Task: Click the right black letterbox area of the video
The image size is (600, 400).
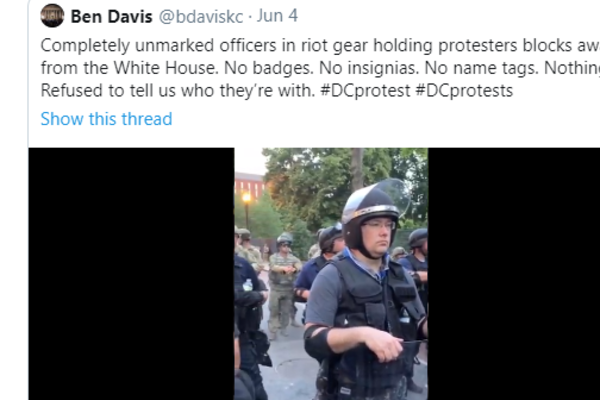Action: click(514, 274)
